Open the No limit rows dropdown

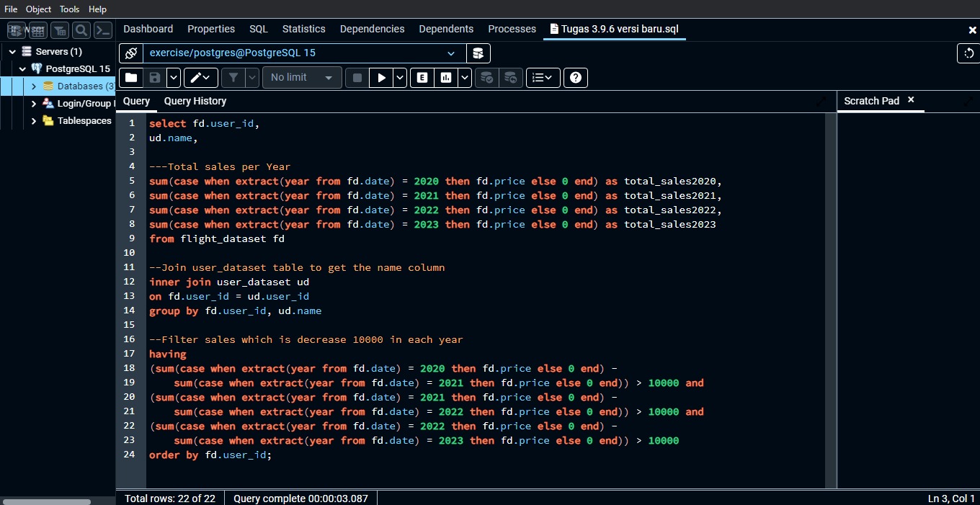[301, 78]
